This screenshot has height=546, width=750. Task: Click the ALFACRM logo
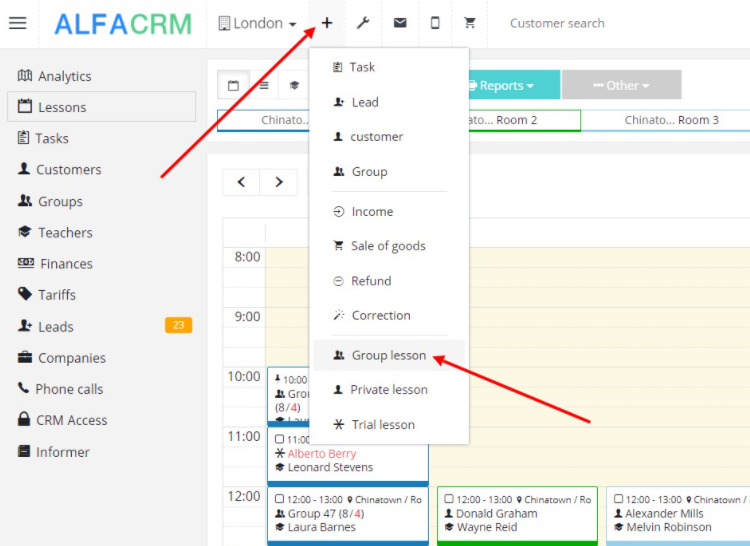[x=123, y=24]
